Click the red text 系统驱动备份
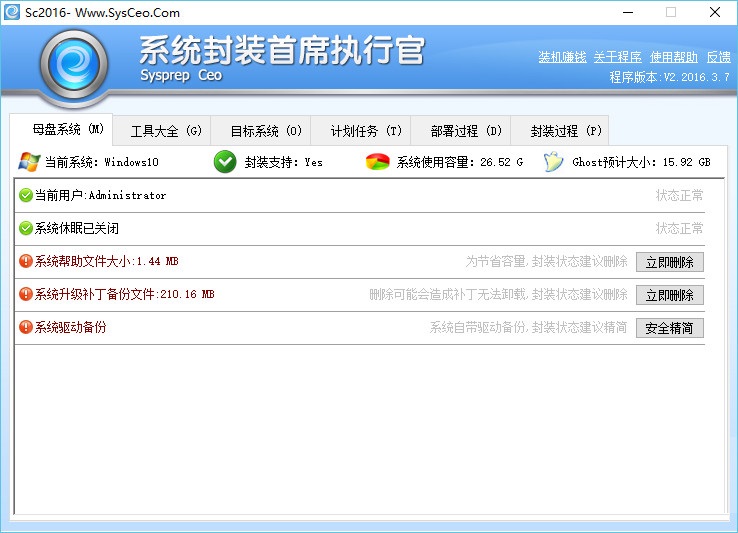 [70, 327]
